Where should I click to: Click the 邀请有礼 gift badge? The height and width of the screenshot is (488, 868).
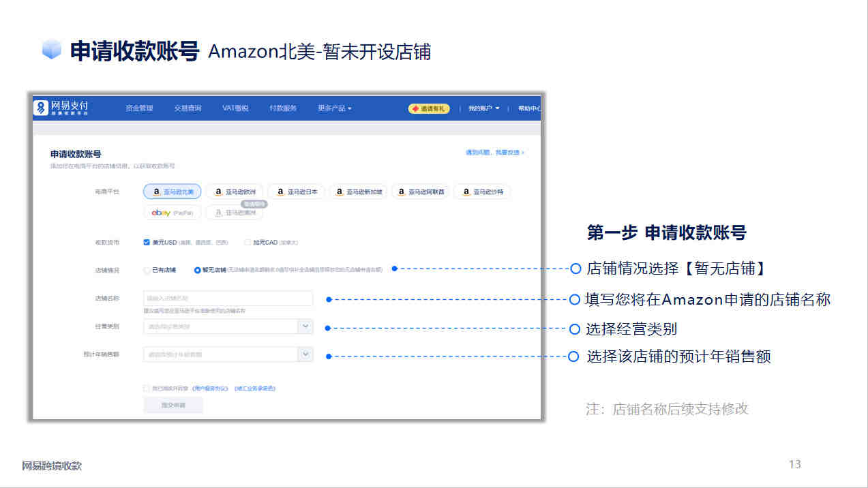[429, 108]
